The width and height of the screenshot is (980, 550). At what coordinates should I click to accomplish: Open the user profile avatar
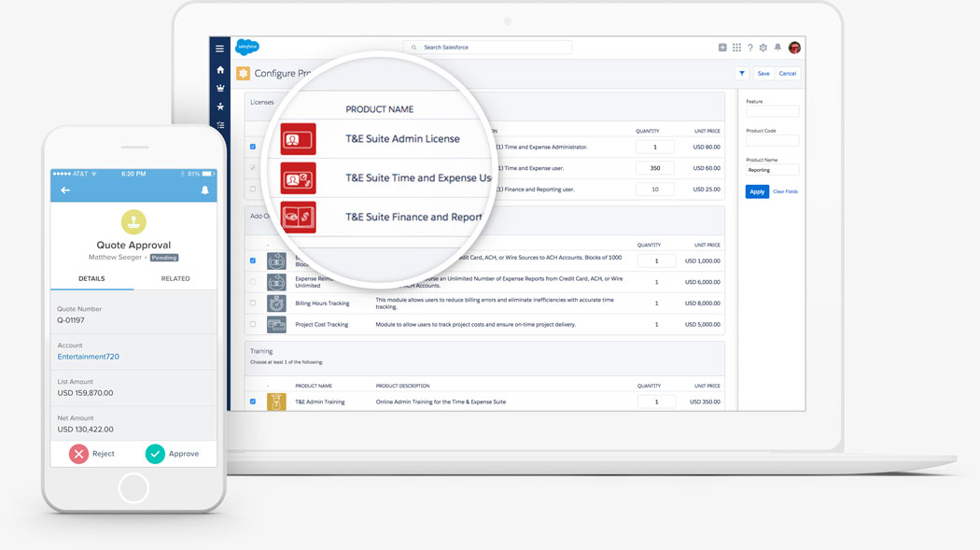(794, 48)
